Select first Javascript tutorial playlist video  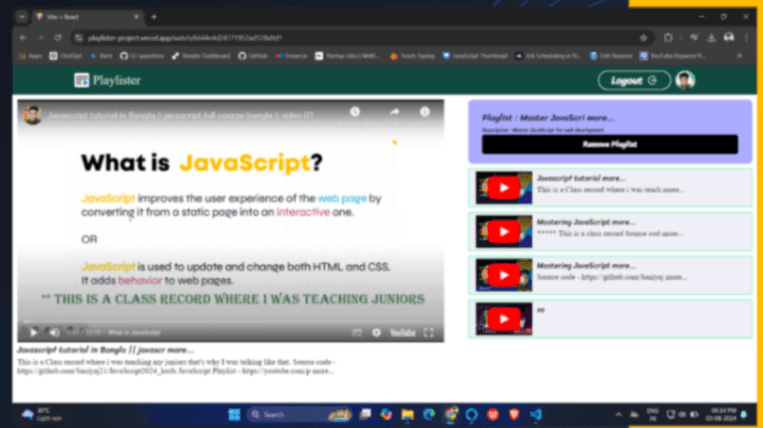pos(610,188)
